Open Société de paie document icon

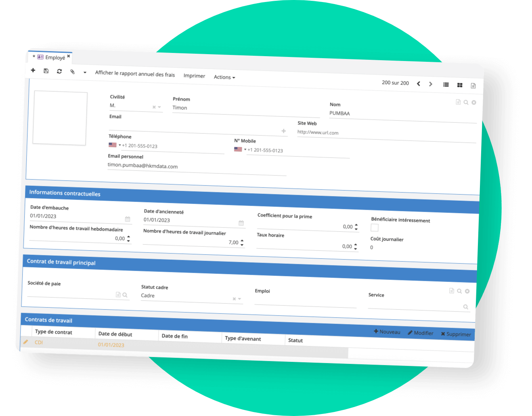pyautogui.click(x=118, y=295)
